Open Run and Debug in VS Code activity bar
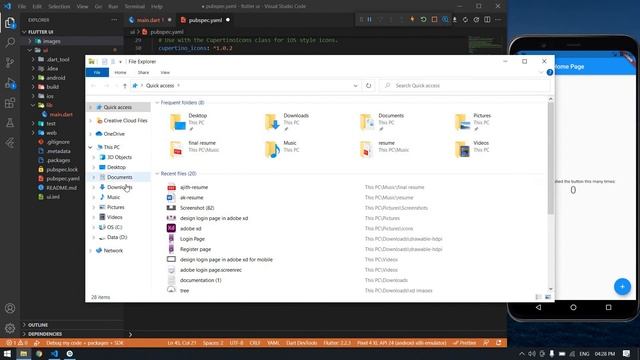Viewport: 640px width, 360px height. 10,83
